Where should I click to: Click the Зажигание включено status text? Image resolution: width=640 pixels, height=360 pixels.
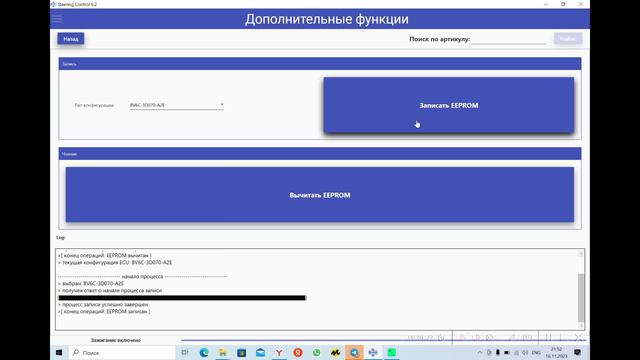coord(116,340)
